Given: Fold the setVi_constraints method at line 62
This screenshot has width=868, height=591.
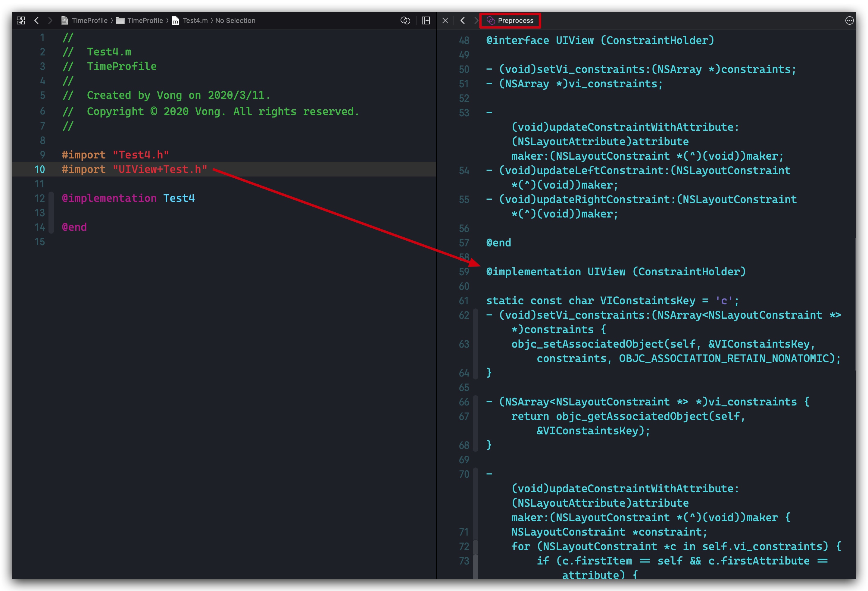Looking at the screenshot, I should (x=476, y=344).
